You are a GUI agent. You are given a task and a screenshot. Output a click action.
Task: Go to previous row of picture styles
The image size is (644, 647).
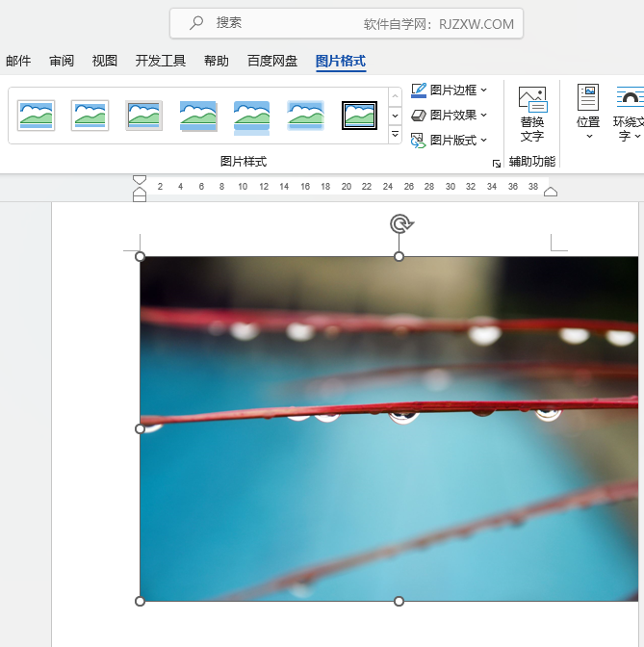tap(395, 96)
